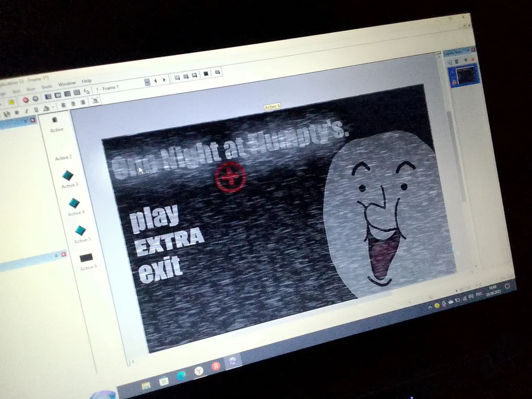Open the Help menu
The height and width of the screenshot is (399, 532).
86,81
